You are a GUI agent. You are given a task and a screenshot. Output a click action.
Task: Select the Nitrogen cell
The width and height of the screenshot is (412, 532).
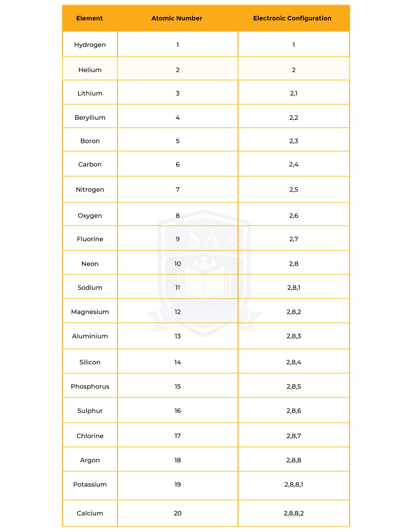click(x=90, y=190)
